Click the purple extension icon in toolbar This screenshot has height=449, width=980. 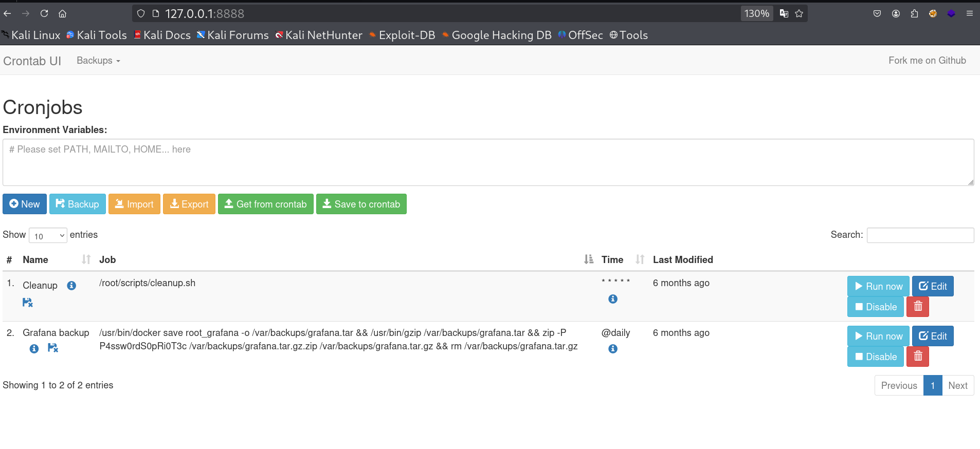[951, 13]
